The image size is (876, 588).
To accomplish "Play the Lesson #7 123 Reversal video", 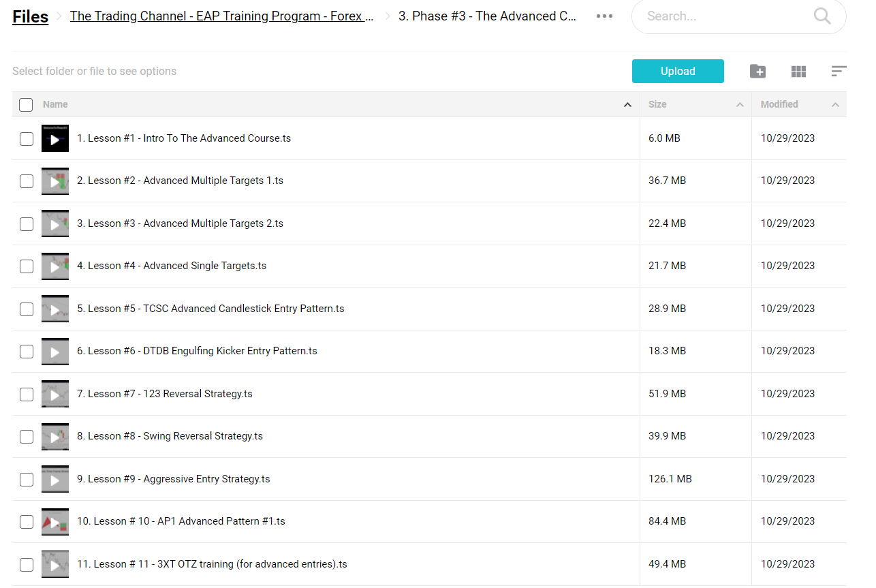I will (x=55, y=394).
